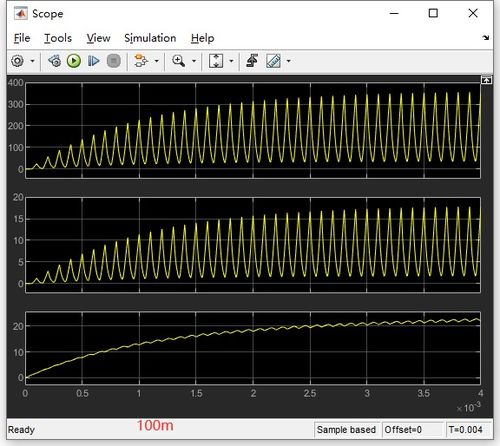Click the Step Forward icon
The image size is (500, 446).
click(93, 61)
